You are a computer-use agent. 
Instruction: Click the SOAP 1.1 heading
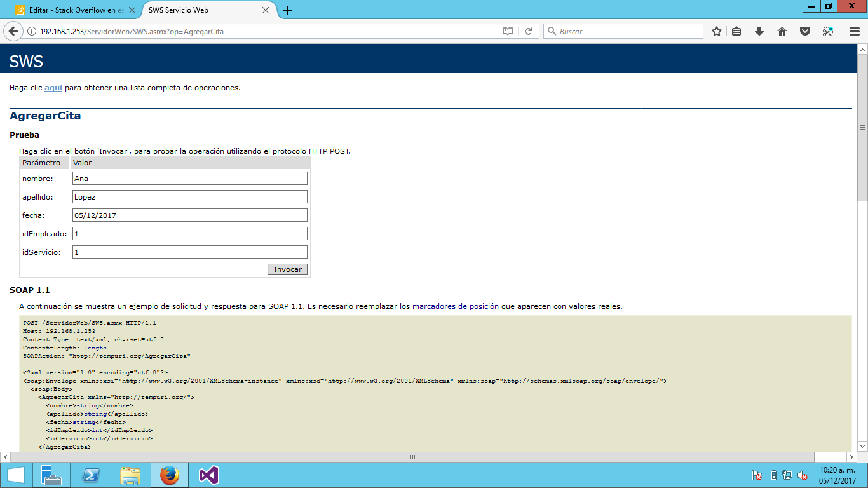point(29,290)
